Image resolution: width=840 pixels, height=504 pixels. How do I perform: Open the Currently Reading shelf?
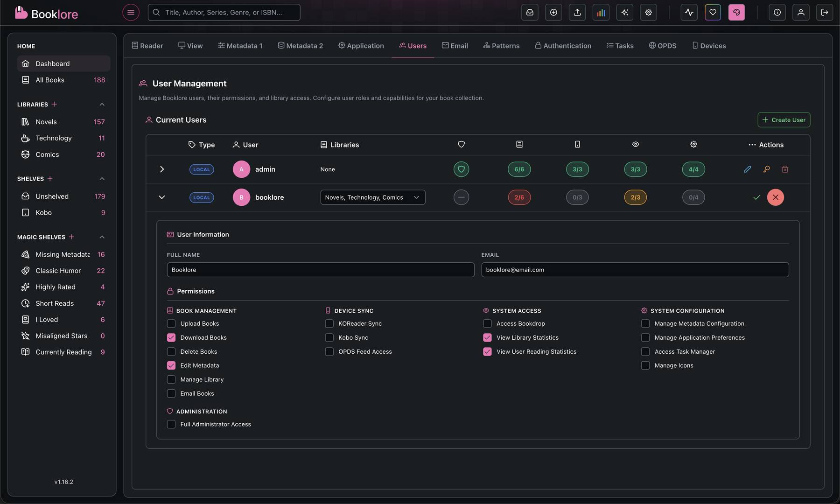pos(63,352)
